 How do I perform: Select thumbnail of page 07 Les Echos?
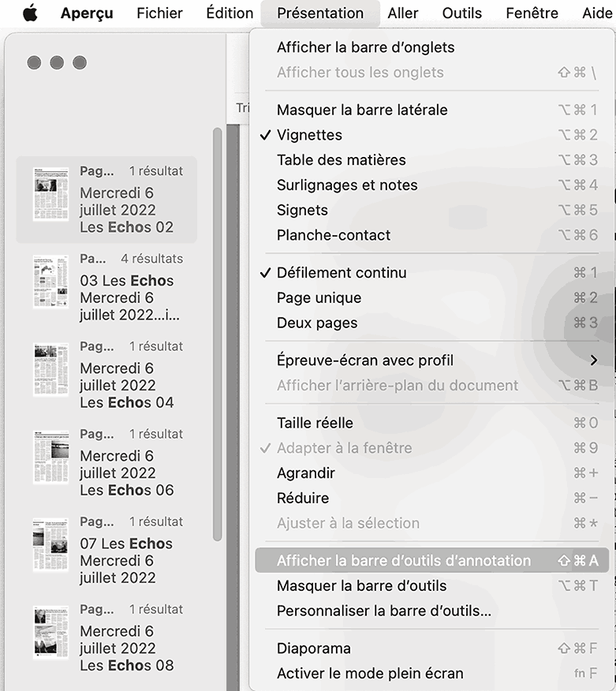click(x=51, y=545)
